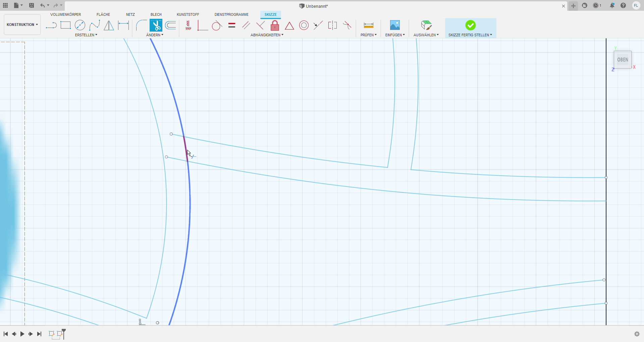This screenshot has height=342, width=644.
Task: Step forward one timeline feature
Action: pos(31,334)
